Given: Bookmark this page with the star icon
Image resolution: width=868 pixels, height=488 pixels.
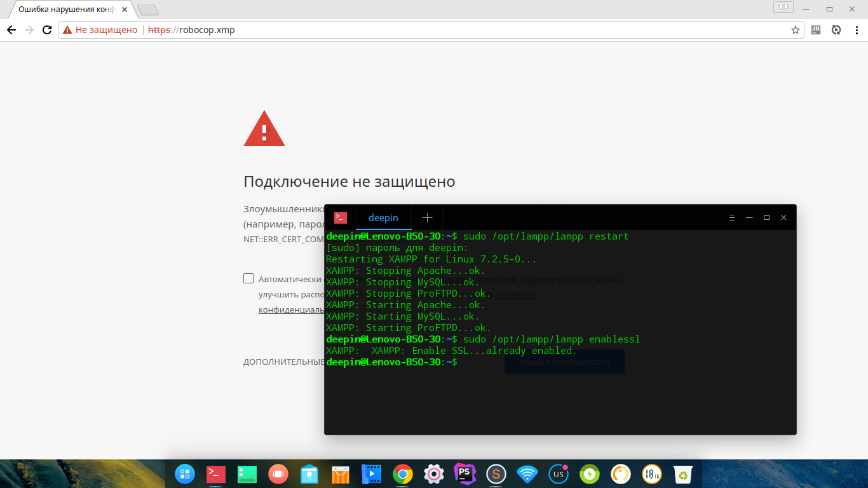Looking at the screenshot, I should [x=795, y=30].
